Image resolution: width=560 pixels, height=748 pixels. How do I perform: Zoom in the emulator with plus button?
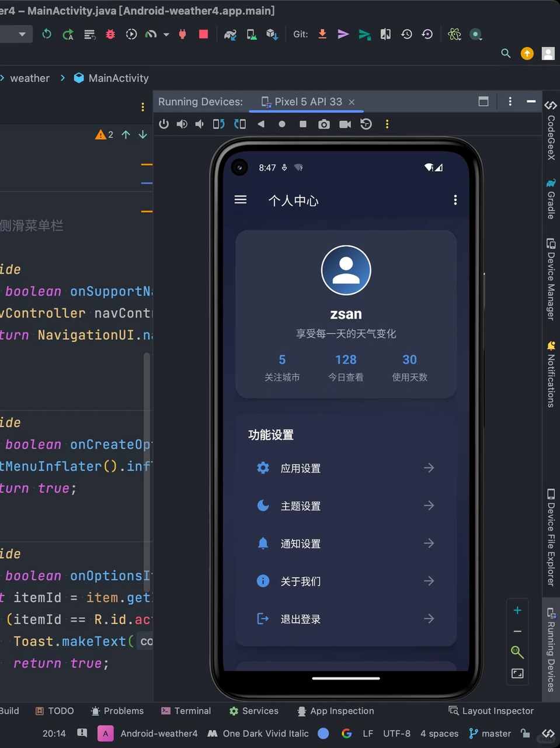coord(517,611)
